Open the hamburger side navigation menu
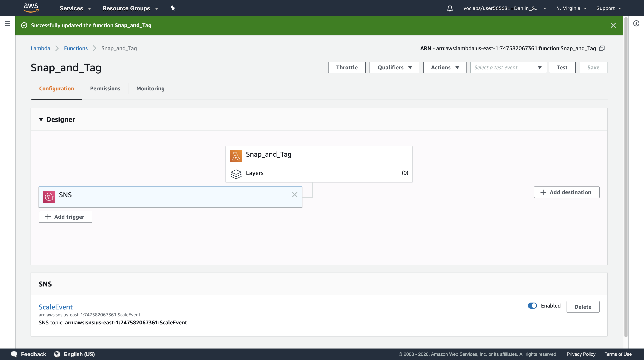The image size is (644, 360). click(7, 24)
